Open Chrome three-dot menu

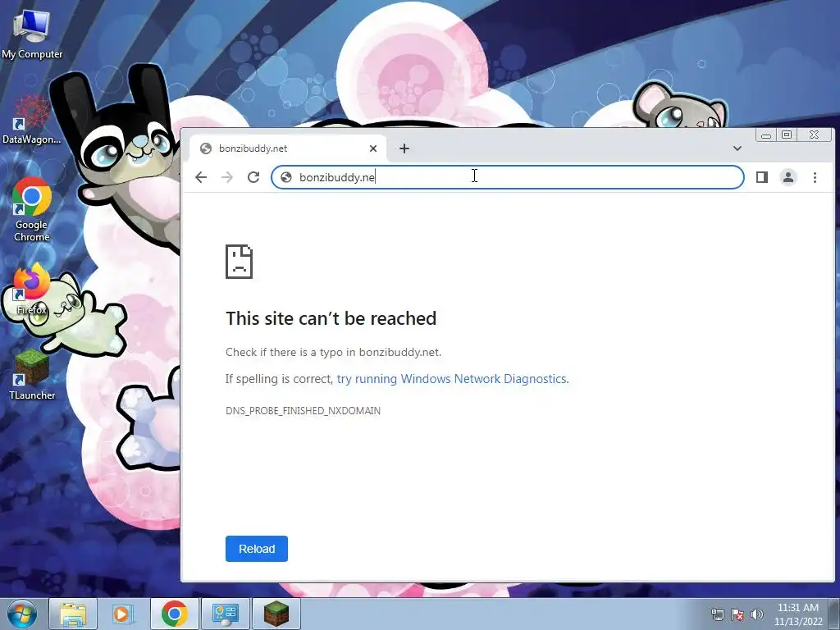(x=815, y=177)
